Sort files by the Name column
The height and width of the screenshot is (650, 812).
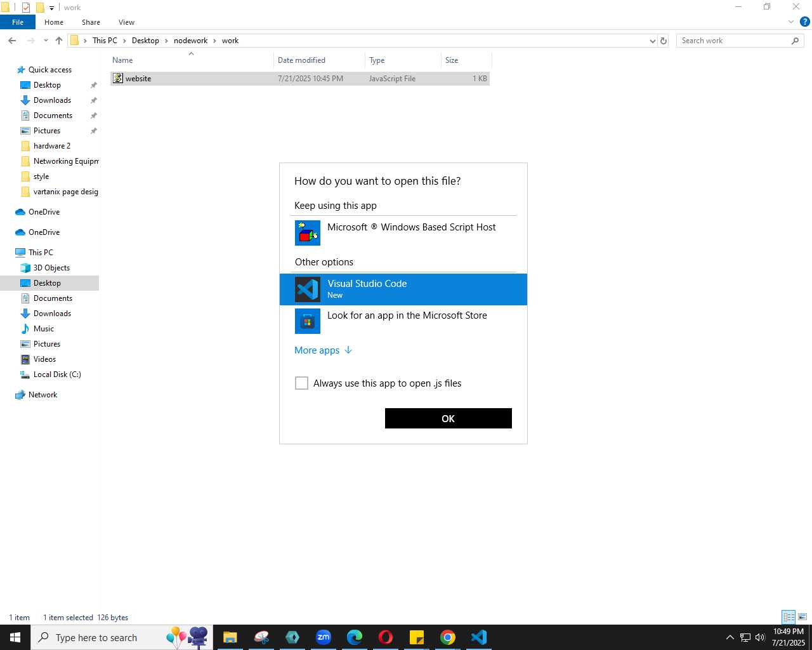[x=190, y=60]
